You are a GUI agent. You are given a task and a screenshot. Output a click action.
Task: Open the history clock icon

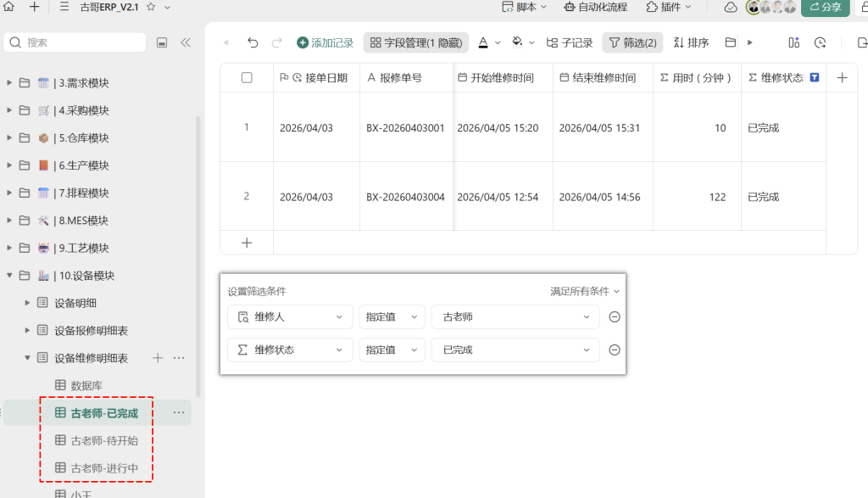(820, 42)
